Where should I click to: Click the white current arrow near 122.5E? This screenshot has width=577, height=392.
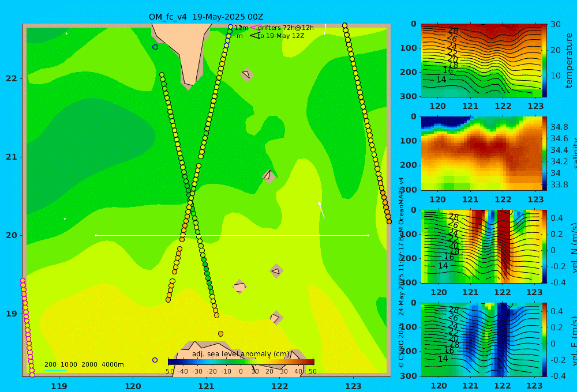[x=321, y=210]
